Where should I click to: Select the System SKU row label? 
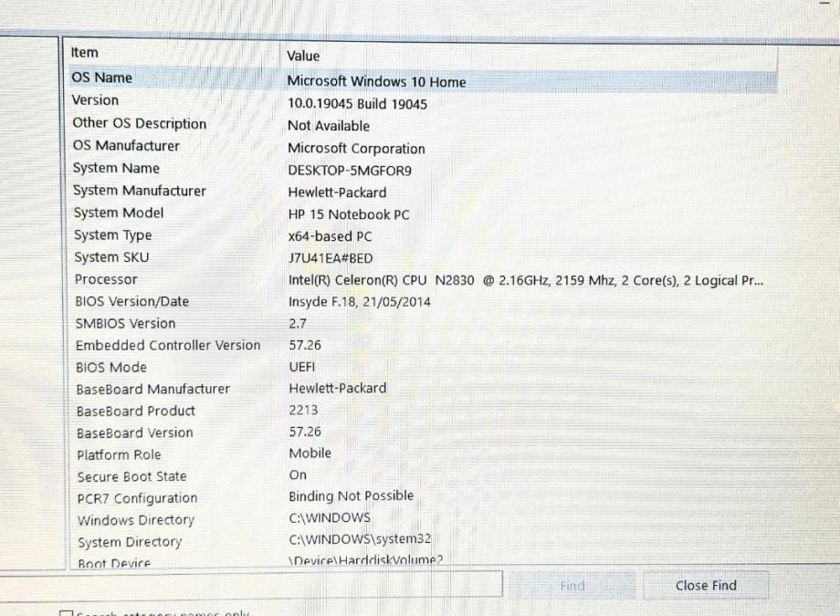tap(112, 257)
